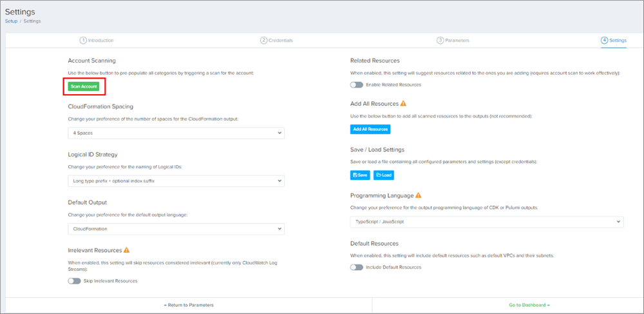Click warning icon beside Add All Resources

pyautogui.click(x=404, y=103)
